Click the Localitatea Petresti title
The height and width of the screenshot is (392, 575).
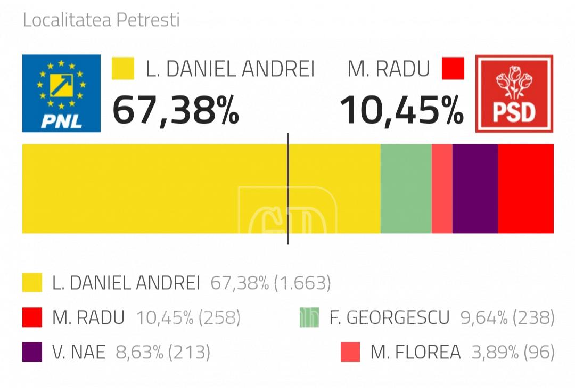pos(101,20)
